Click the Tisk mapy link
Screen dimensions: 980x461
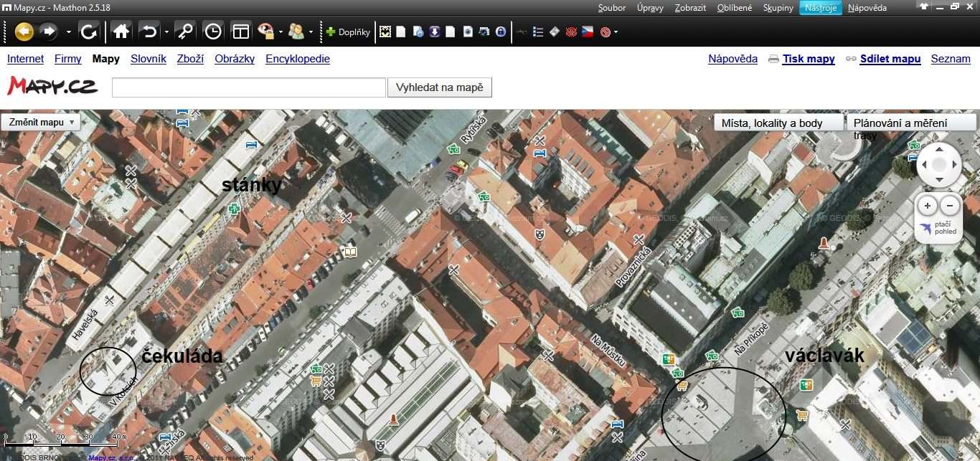[809, 59]
